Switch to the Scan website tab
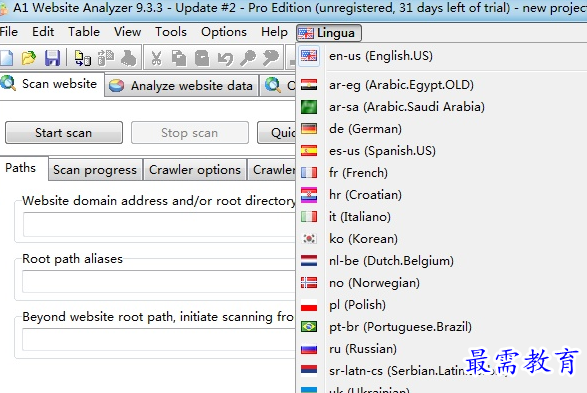This screenshot has width=587, height=393. click(51, 84)
